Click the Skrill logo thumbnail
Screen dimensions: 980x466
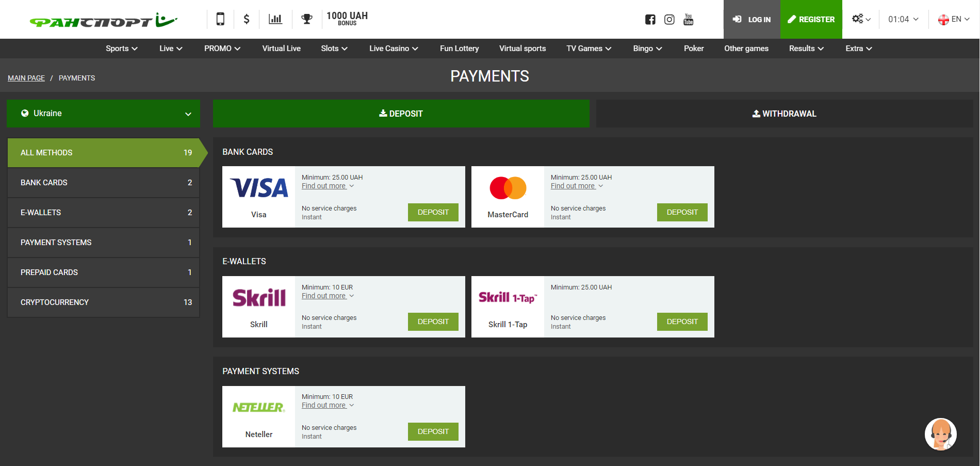click(x=259, y=298)
